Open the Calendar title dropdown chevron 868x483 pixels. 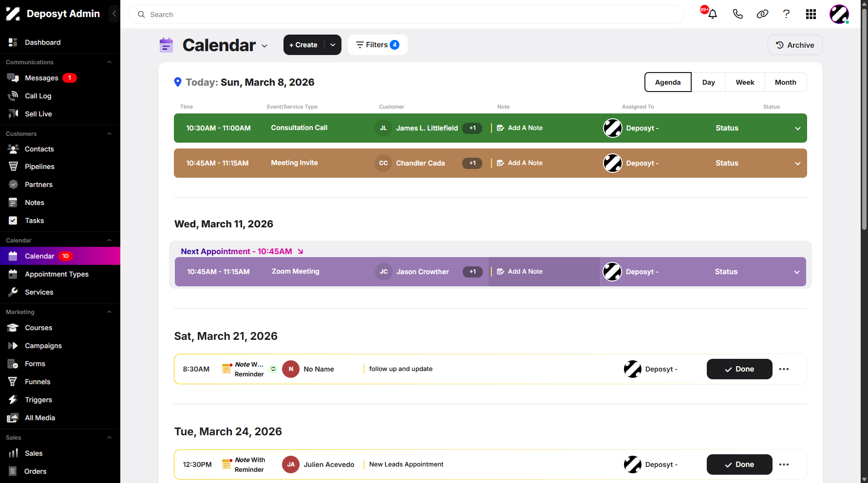coord(264,46)
